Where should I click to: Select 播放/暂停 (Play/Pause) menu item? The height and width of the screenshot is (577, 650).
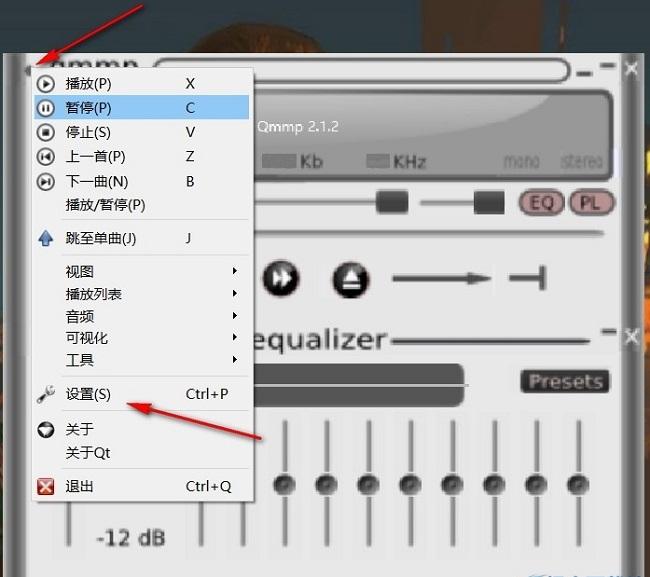[105, 205]
